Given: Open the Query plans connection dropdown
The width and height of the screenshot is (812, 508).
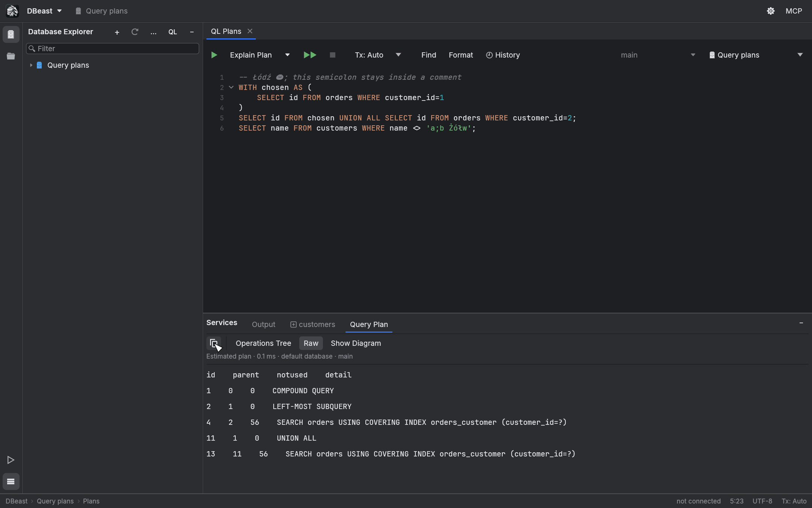Looking at the screenshot, I should click(x=756, y=55).
